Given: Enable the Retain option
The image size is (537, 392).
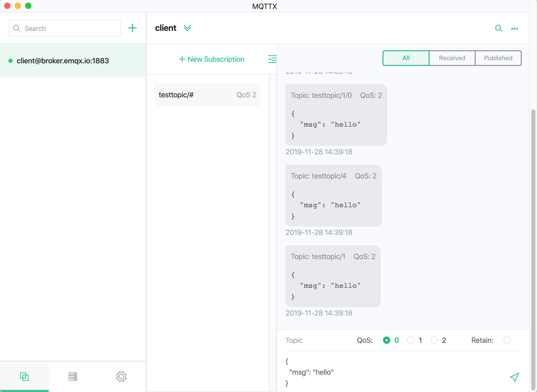Looking at the screenshot, I should click(x=507, y=340).
